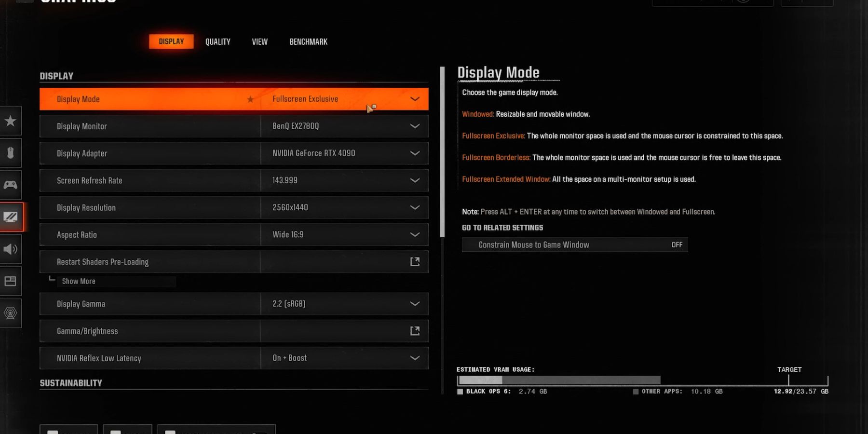Viewport: 868px width, 434px height.
Task: Click the settings list scrollbar
Action: [442, 152]
